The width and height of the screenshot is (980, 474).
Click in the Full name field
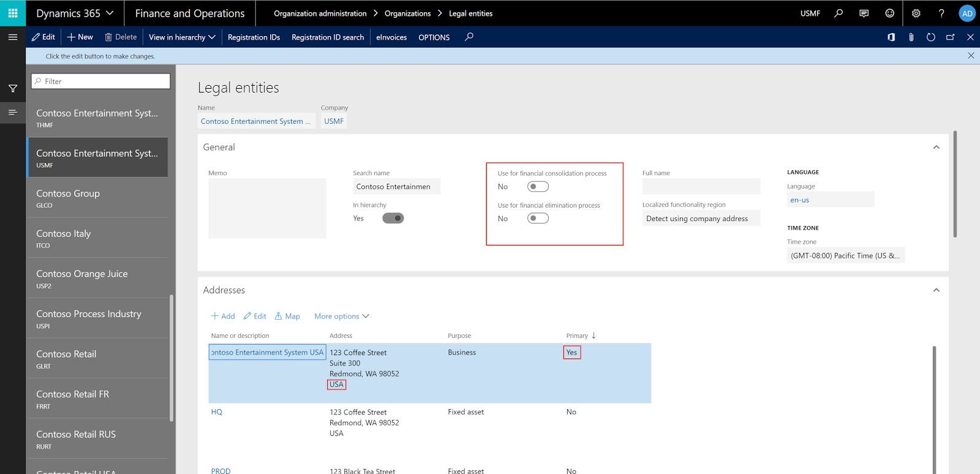click(701, 186)
